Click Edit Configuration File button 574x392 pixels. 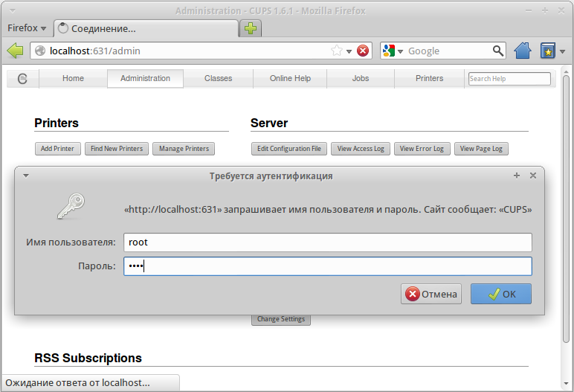289,149
